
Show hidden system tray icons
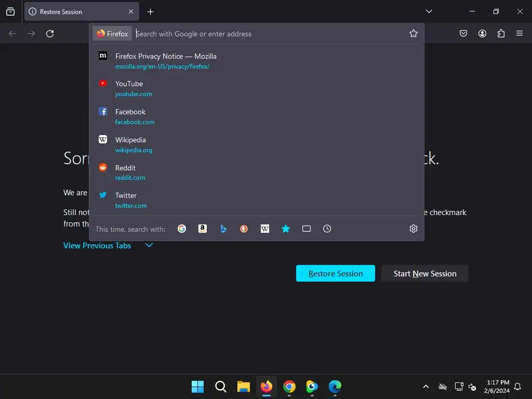426,387
